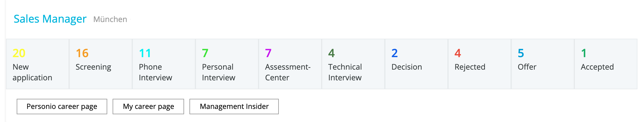Select the Decision stage tile
This screenshot has height=122, width=644.
coord(416,64)
